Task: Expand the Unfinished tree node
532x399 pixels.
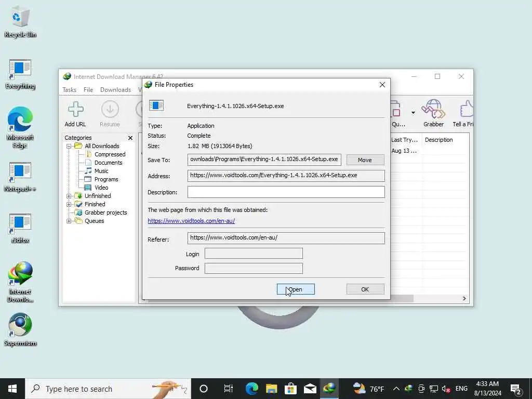Action: tap(69, 196)
